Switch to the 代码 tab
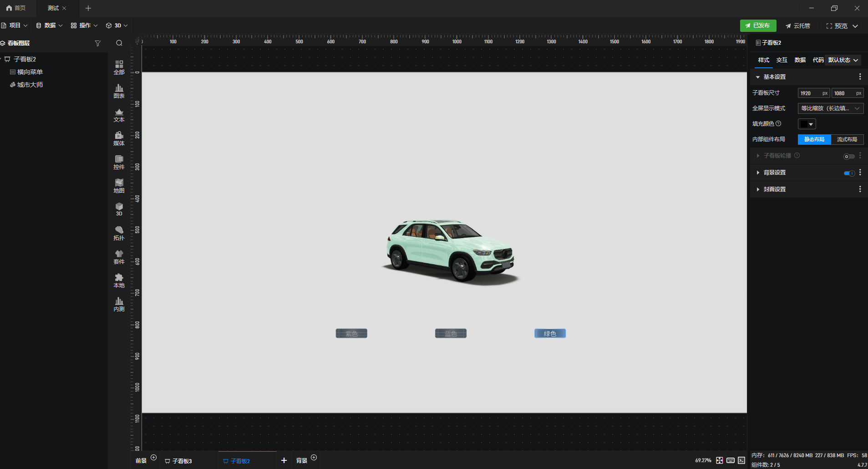868x469 pixels. pos(818,60)
